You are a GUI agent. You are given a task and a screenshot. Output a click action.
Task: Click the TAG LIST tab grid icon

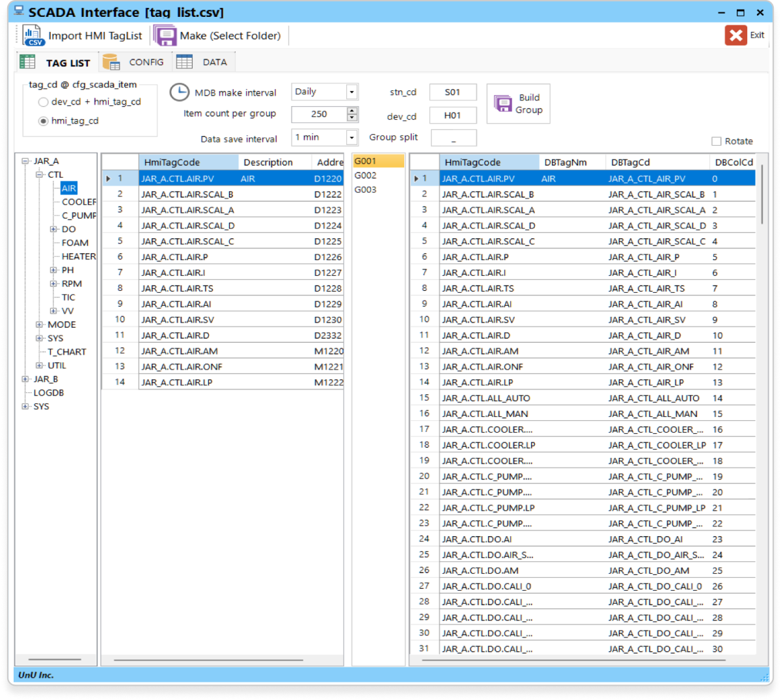[x=27, y=62]
